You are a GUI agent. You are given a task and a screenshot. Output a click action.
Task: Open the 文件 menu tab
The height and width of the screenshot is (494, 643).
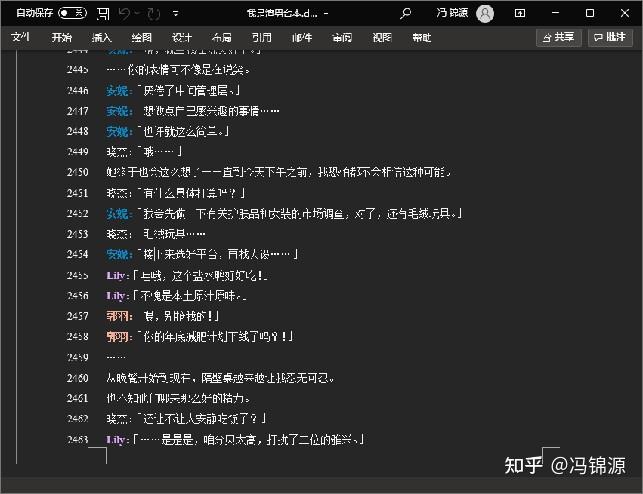[x=20, y=38]
